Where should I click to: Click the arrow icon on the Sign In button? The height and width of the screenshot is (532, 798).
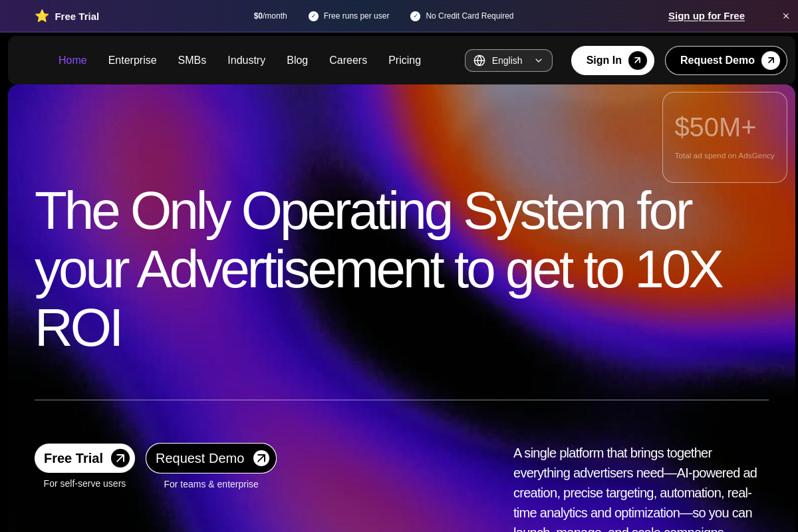pos(638,61)
